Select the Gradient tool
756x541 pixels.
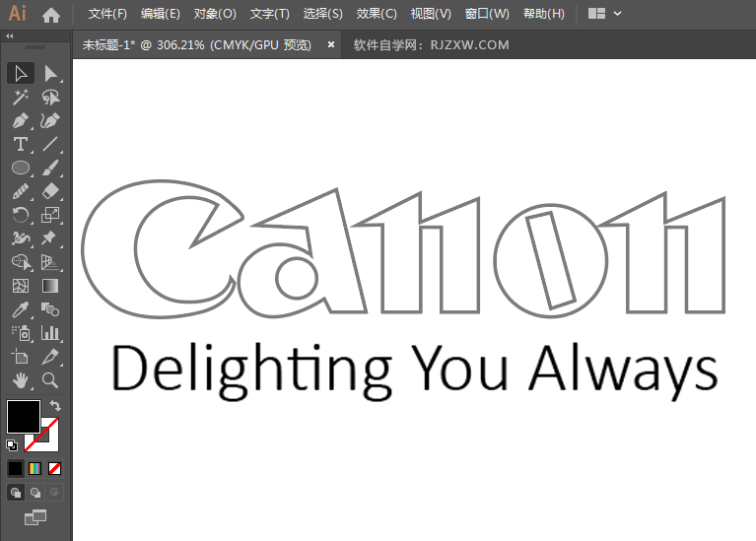click(x=50, y=286)
